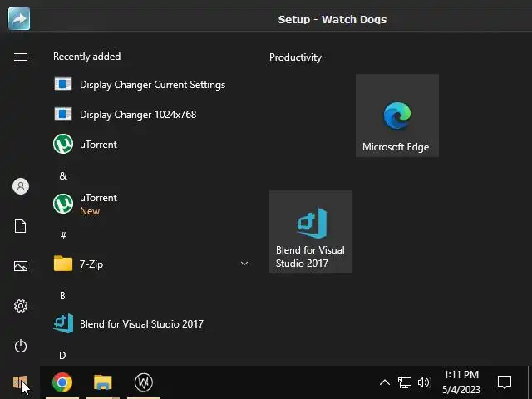Click the & letter index header
The image size is (532, 399).
pyautogui.click(x=63, y=175)
